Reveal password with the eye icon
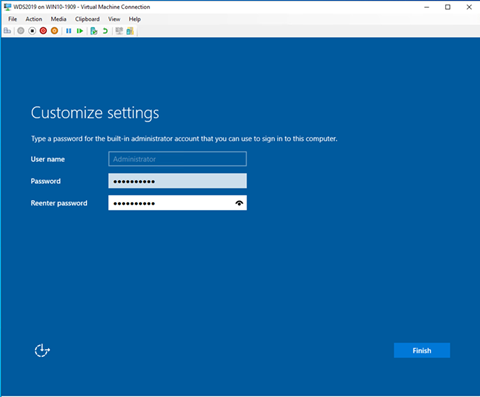Viewport: 480px width, 397px height. (x=239, y=203)
